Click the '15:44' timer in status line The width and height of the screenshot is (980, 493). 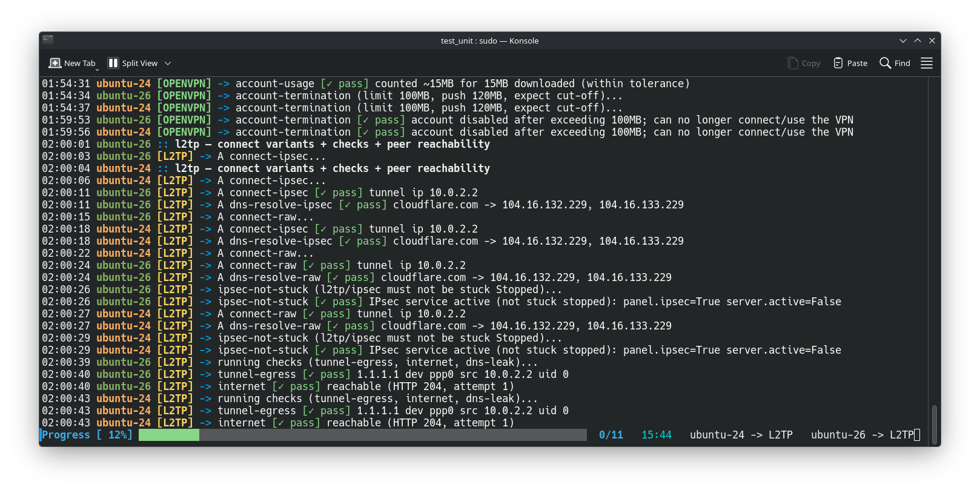coord(657,435)
